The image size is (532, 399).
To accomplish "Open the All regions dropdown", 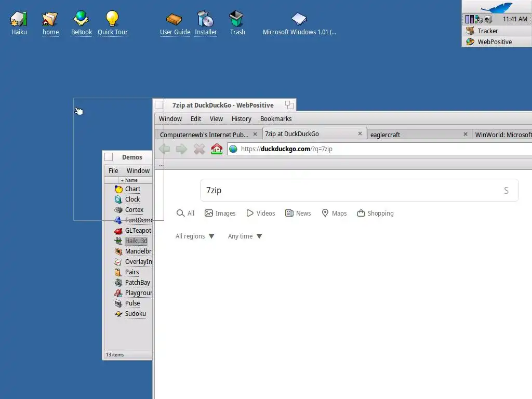I will [195, 236].
